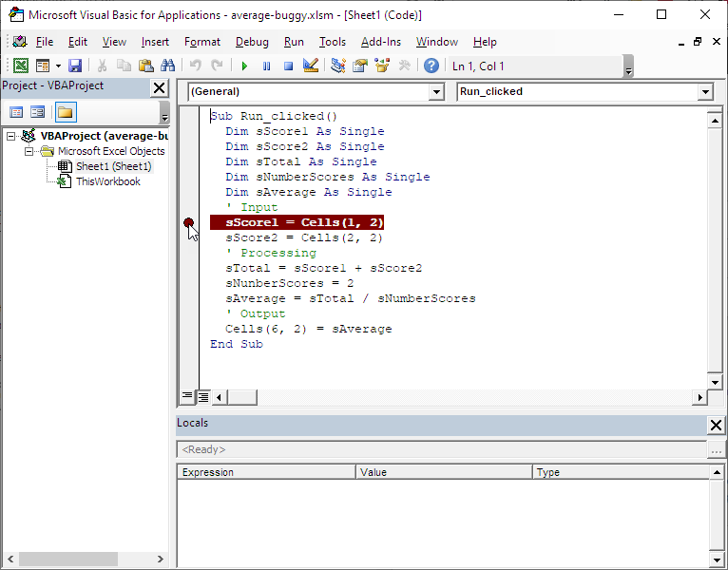Viewport: 728px width, 570px height.
Task: Open the Format menu
Action: [x=202, y=42]
